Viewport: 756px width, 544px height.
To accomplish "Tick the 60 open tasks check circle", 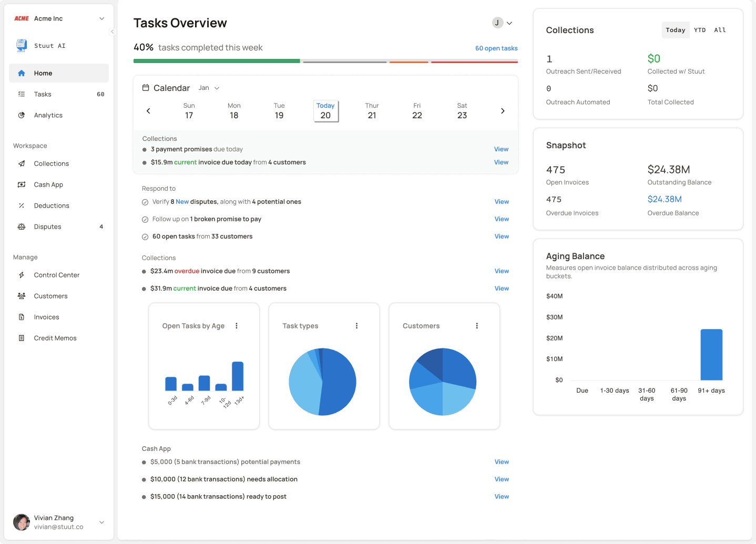I will tap(145, 237).
